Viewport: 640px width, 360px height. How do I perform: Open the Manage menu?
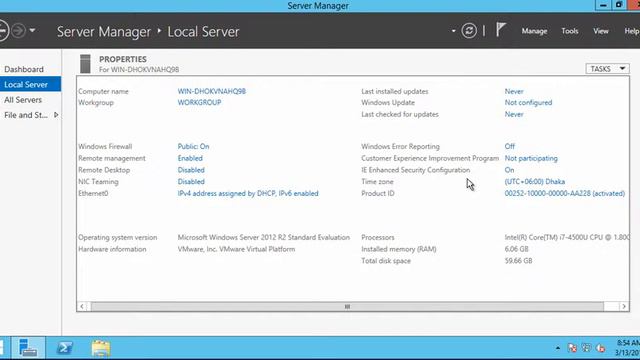coord(534,31)
